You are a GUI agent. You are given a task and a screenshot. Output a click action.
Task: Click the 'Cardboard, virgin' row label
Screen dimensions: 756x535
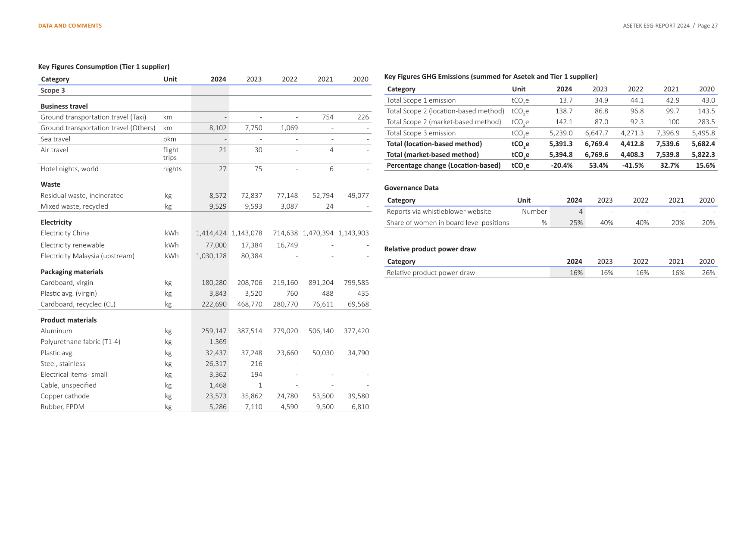[x=67, y=283]
